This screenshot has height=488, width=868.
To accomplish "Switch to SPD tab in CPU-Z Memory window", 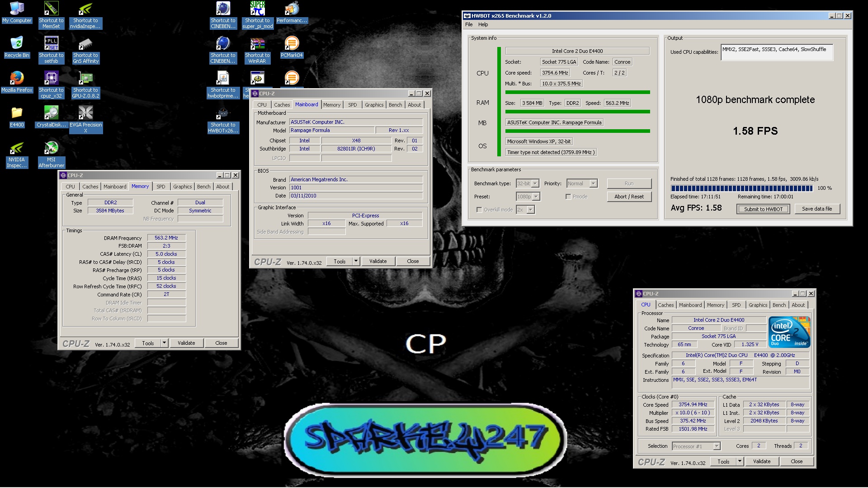I will (x=161, y=187).
